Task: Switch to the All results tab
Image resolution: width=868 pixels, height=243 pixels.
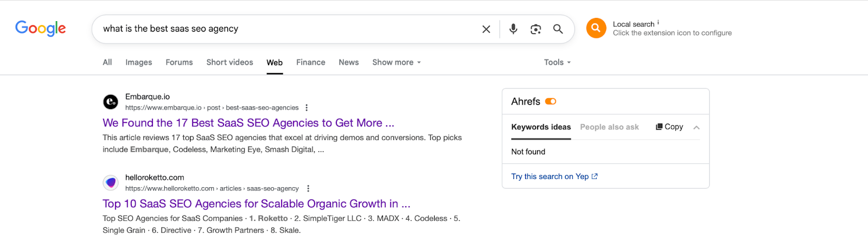Action: pyautogui.click(x=107, y=62)
